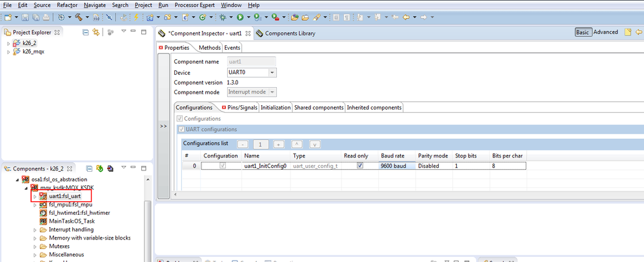This screenshot has height=262, width=644.
Task: Click the back navigation yellow arrow
Action: (407, 17)
